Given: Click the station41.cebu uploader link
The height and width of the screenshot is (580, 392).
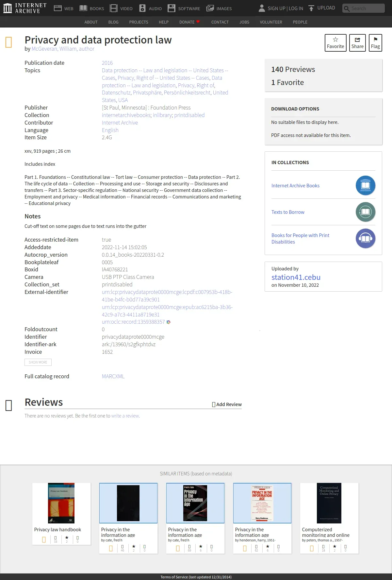Looking at the screenshot, I should coord(296,277).
